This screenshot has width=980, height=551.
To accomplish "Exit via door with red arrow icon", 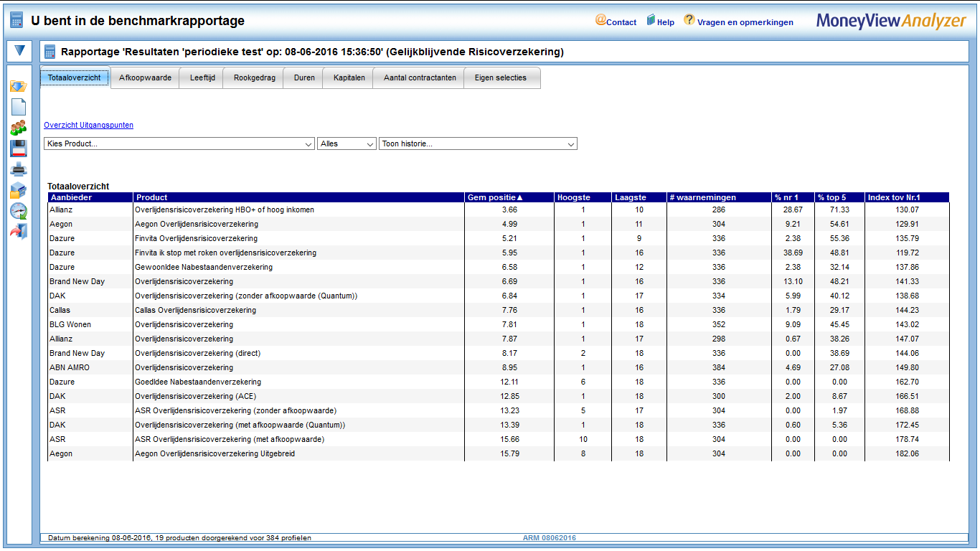I will click(x=18, y=232).
